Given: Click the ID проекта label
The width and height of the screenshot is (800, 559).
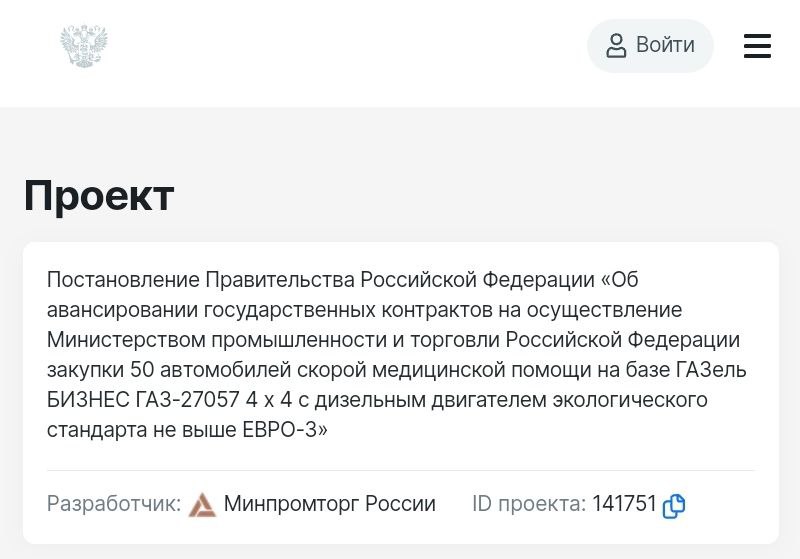Looking at the screenshot, I should point(528,504).
